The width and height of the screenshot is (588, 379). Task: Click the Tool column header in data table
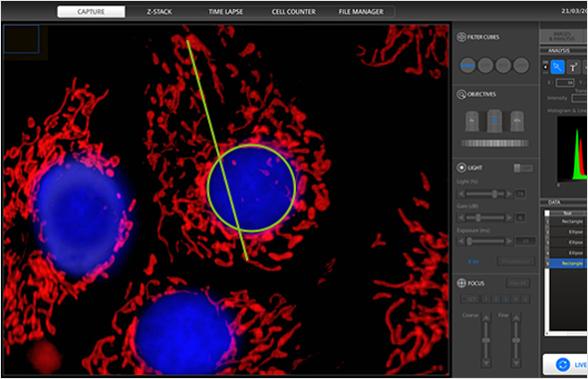point(568,213)
